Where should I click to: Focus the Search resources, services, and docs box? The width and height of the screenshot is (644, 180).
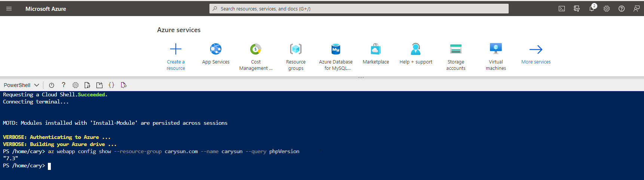click(359, 9)
